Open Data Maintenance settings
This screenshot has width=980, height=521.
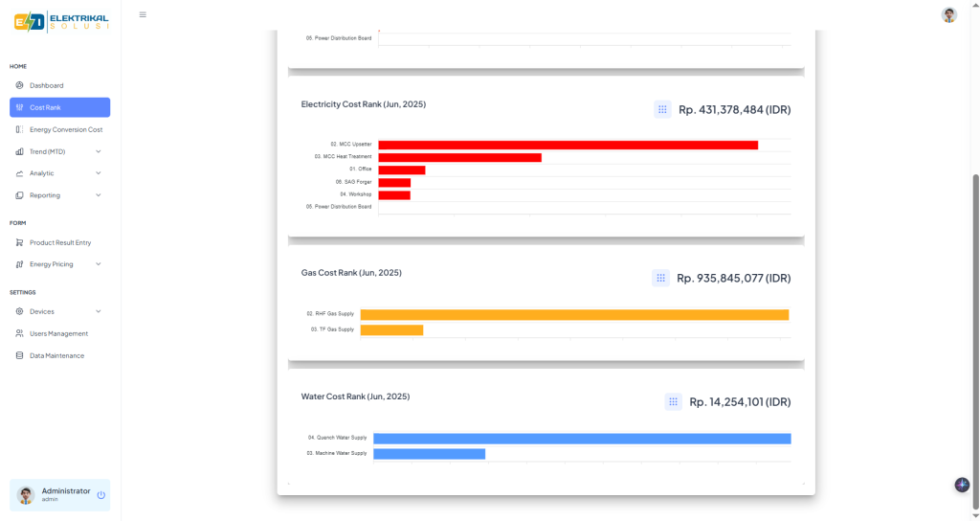click(x=56, y=355)
